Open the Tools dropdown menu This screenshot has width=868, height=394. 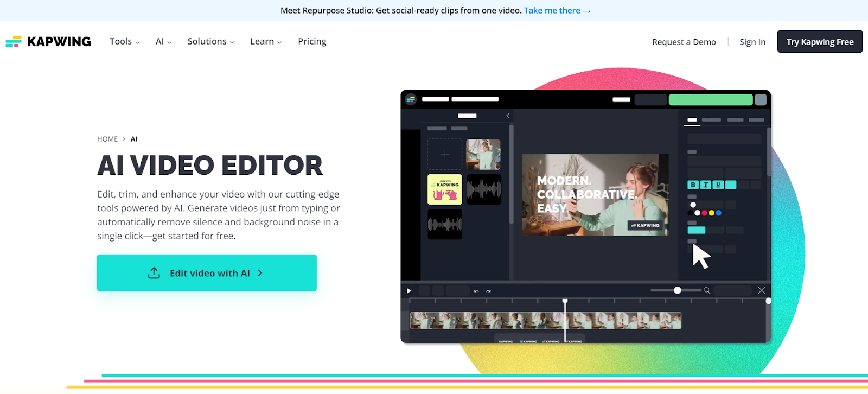click(124, 42)
